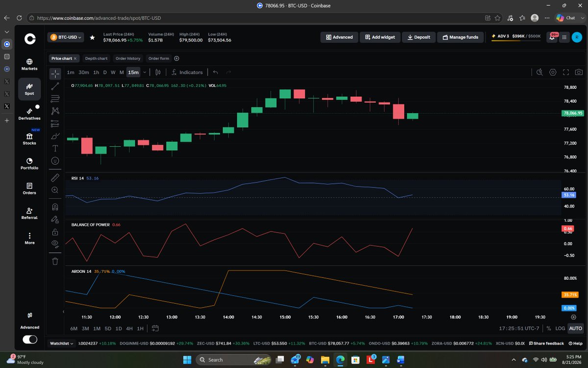588x368 pixels.
Task: Open the Fibonacci retracement tool
Action: [x=55, y=98]
